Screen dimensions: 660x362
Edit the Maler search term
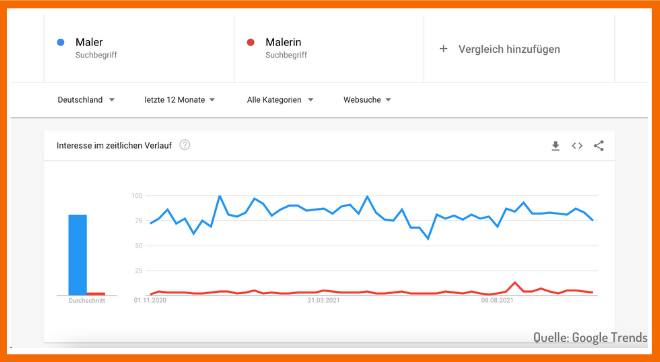(x=89, y=42)
